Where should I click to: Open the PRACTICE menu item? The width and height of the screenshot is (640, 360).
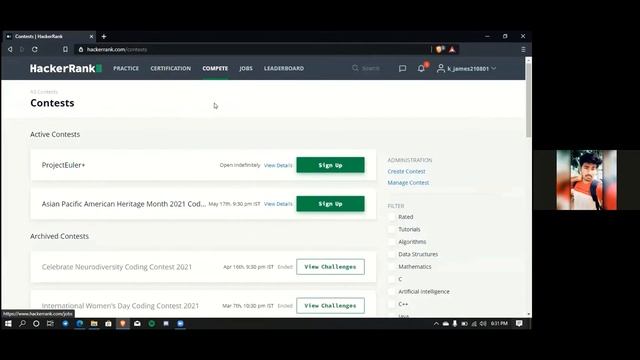point(126,69)
